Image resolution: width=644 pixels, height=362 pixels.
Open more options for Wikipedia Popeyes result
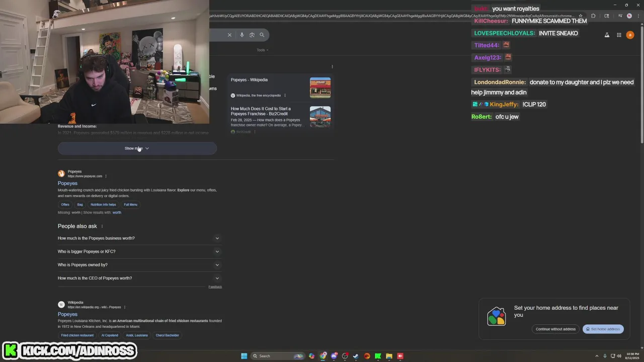[x=124, y=307]
